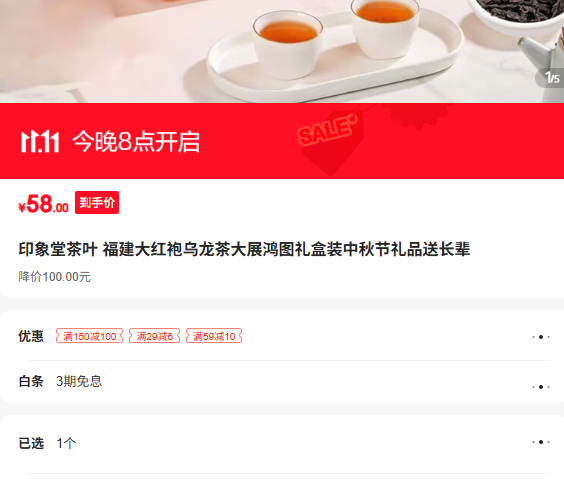564x479 pixels.
Task: Open the 已选 1个 quantity selection
Action: click(282, 443)
